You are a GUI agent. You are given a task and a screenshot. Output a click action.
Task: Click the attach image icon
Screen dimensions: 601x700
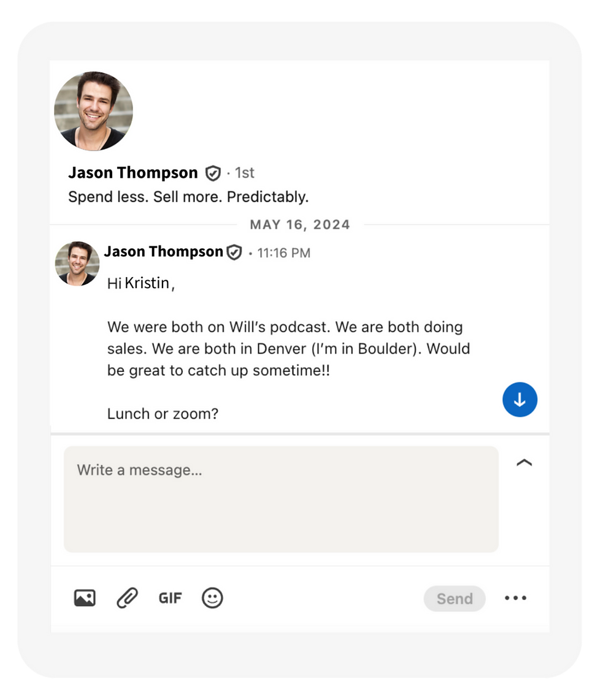click(x=85, y=598)
